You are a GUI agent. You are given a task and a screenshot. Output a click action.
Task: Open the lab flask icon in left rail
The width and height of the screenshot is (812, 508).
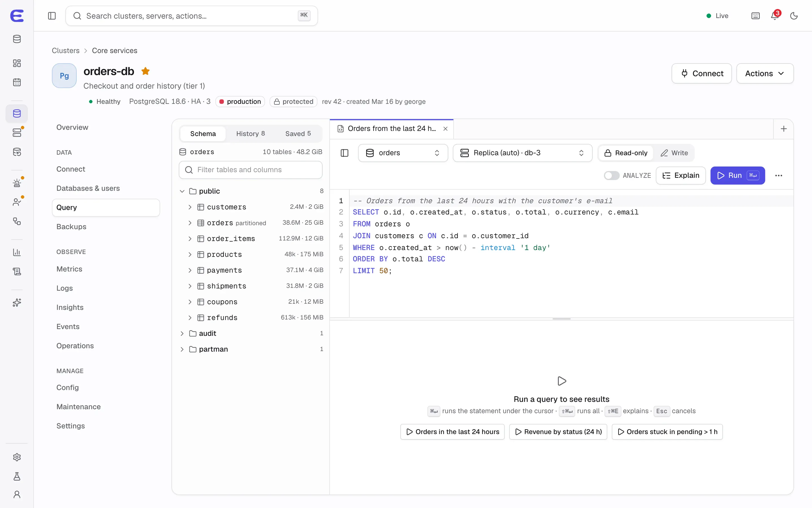[x=17, y=476]
